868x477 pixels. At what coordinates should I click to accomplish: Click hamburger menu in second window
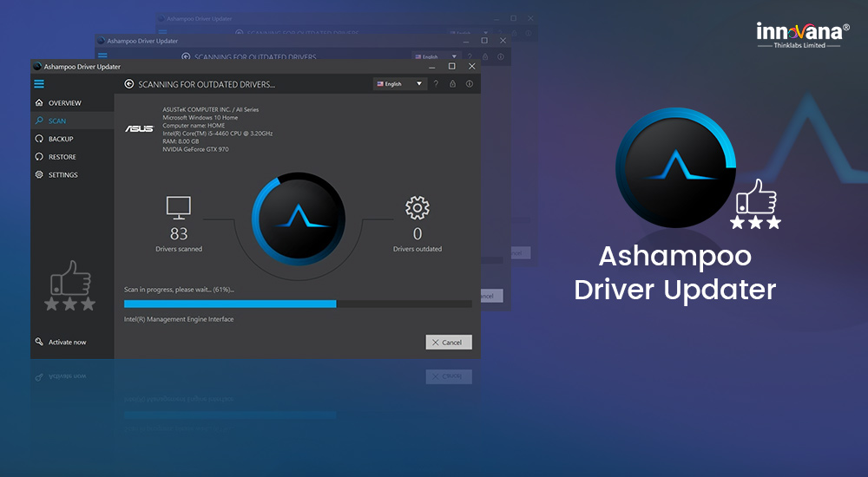point(102,56)
